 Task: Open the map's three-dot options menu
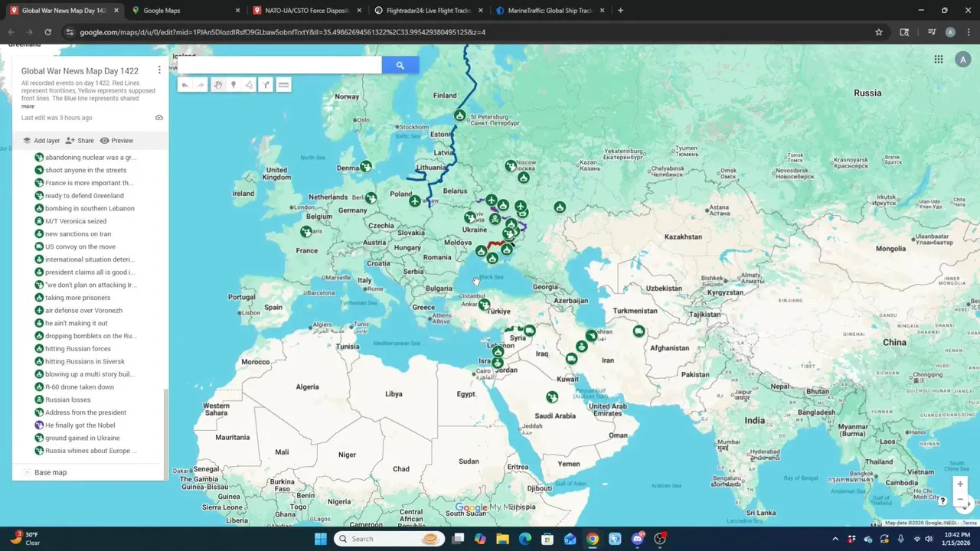tap(159, 70)
